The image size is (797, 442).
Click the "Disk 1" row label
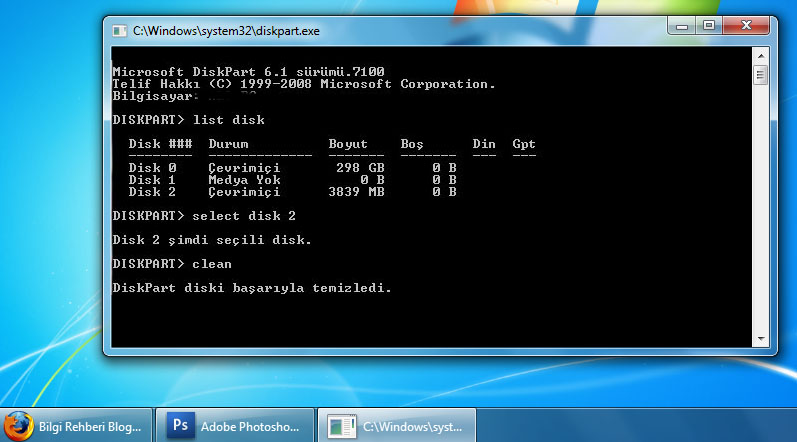point(152,180)
